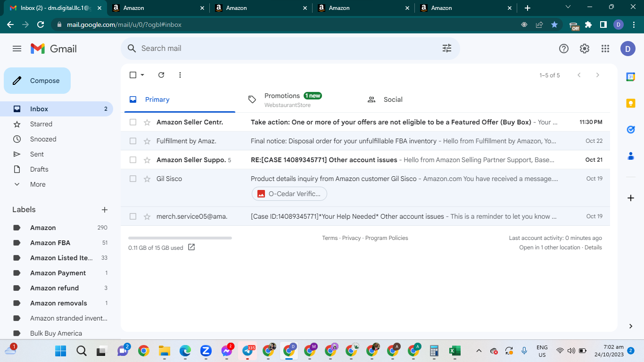Open the Windows Start menu

[61, 351]
